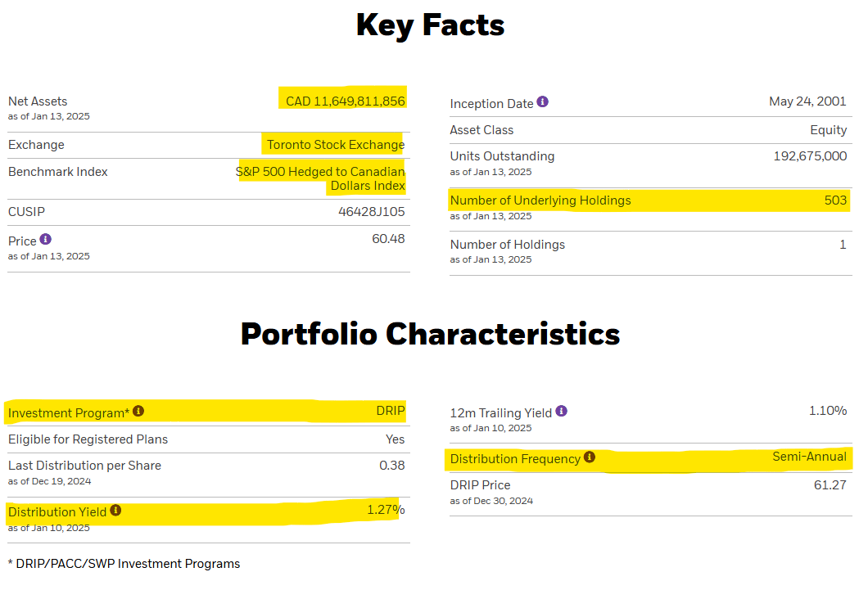Open the Investment Program info icon

pyautogui.click(x=138, y=411)
